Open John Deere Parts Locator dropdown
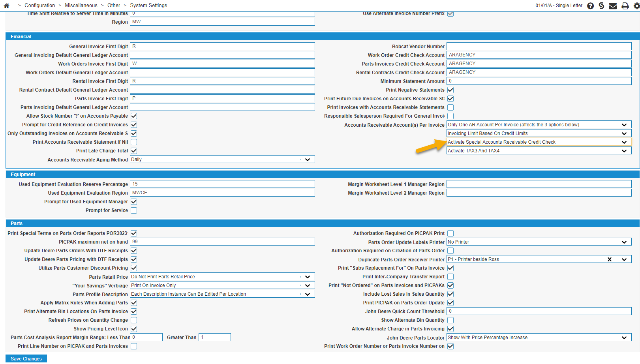 click(539, 338)
